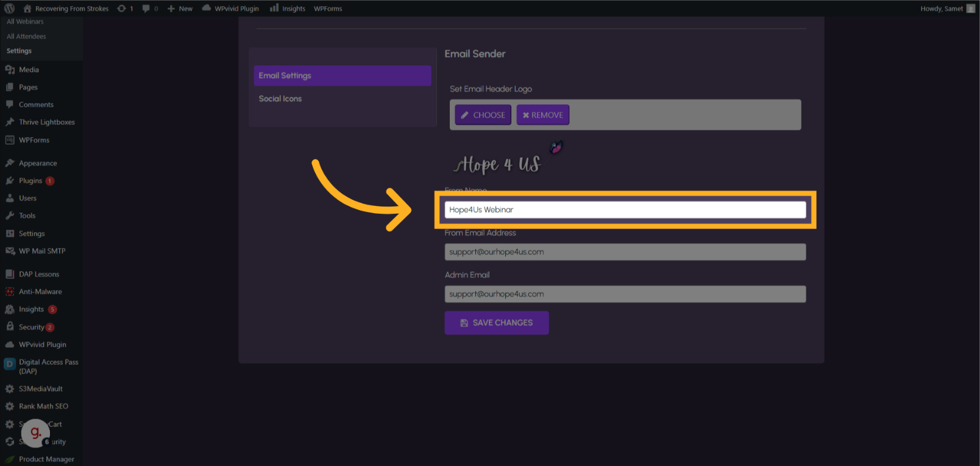Open the comments bubble in admin bar

(146, 9)
